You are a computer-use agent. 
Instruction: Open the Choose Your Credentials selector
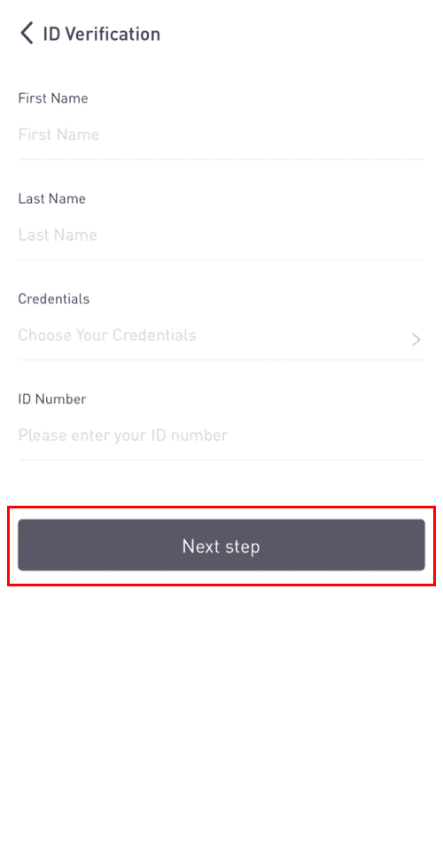click(x=221, y=336)
